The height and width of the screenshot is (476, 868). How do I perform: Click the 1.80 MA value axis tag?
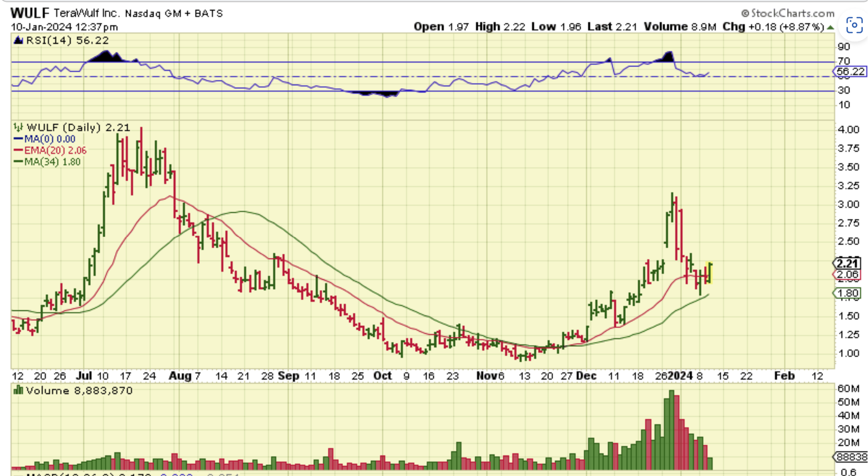[x=847, y=294]
